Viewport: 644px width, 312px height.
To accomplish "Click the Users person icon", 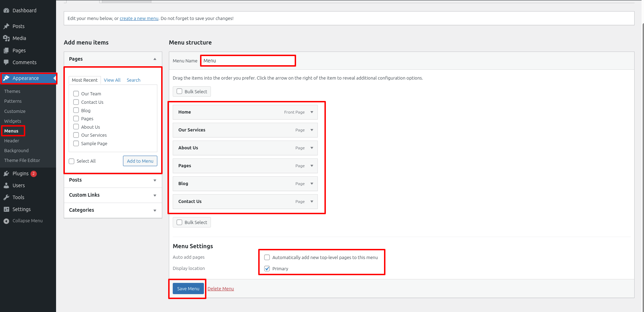I will [x=6, y=185].
